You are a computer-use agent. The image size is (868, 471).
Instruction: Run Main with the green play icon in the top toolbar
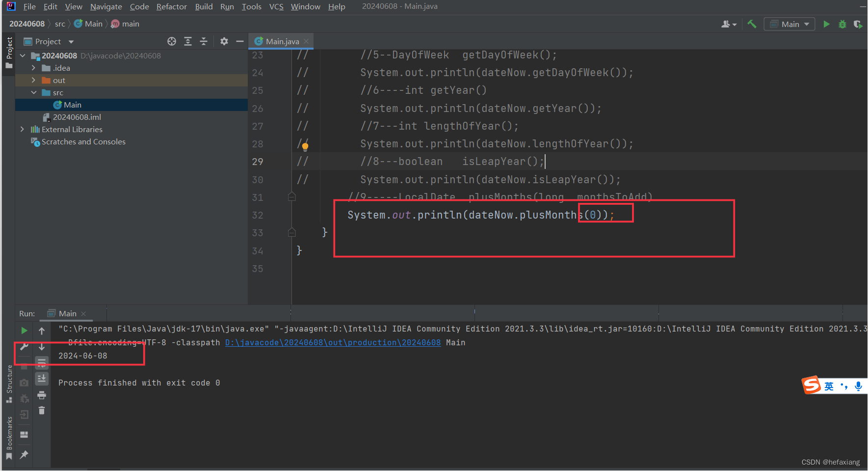(827, 24)
